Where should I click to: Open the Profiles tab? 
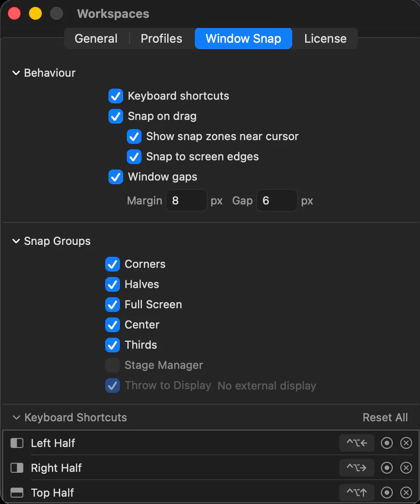click(162, 39)
